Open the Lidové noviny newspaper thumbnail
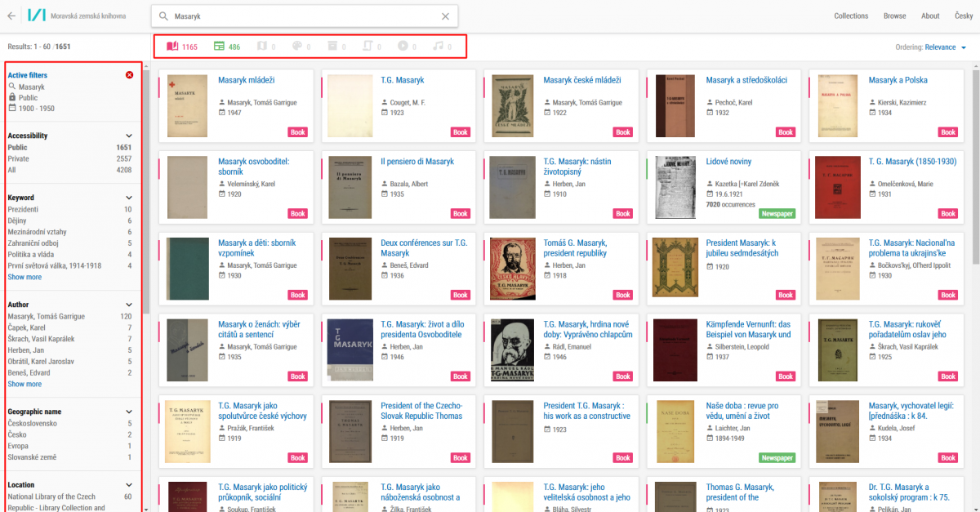The width and height of the screenshot is (980, 512). click(675, 187)
